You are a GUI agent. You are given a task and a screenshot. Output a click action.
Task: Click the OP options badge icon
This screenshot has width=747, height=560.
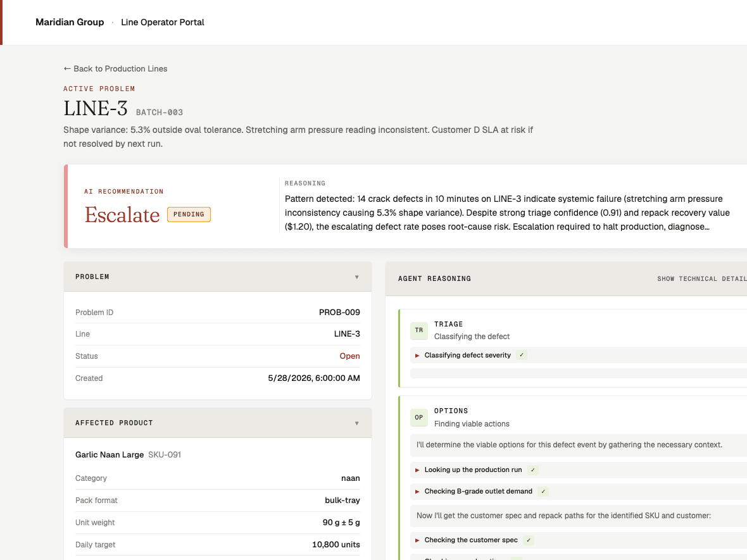click(x=418, y=417)
